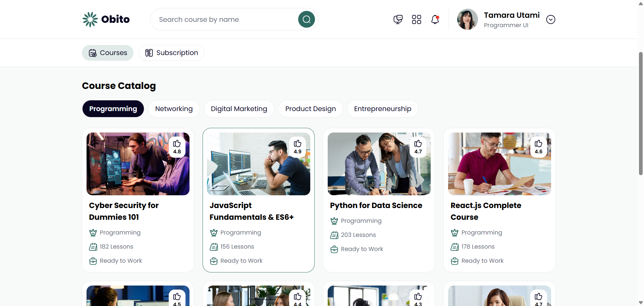This screenshot has height=306, width=644.
Task: Open the apps grid icon in header
Action: coord(416,19)
